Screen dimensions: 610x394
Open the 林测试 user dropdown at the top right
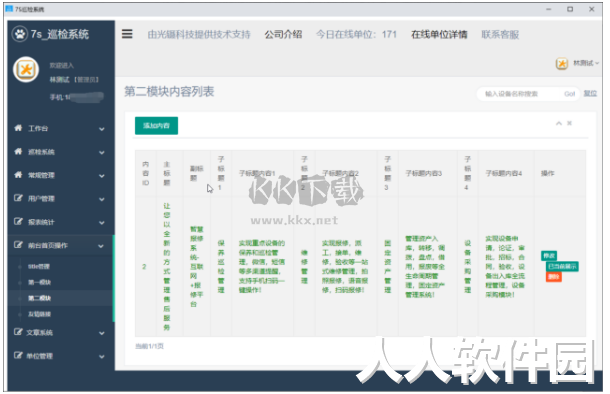[577, 63]
